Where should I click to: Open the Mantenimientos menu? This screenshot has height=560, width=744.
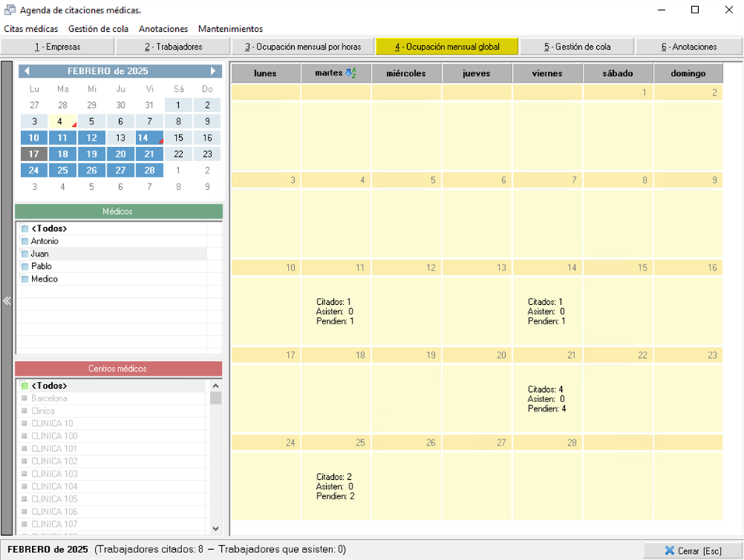(230, 29)
